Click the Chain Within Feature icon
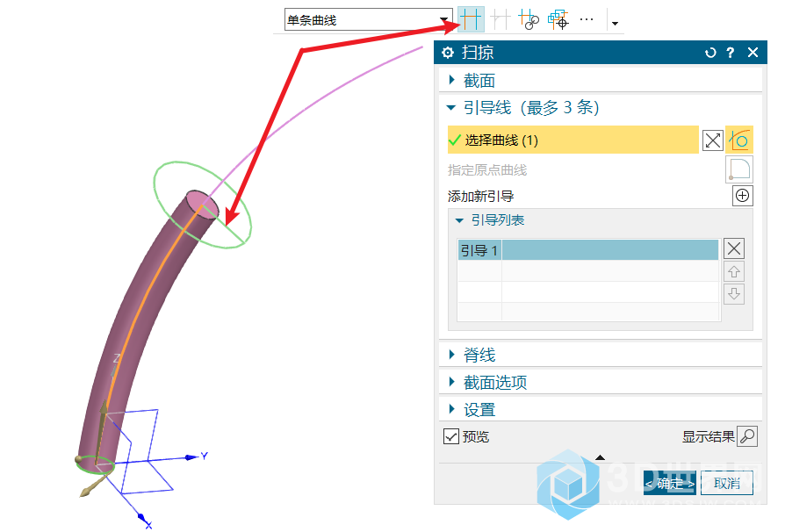This screenshot has height=532, width=785. pyautogui.click(x=529, y=20)
